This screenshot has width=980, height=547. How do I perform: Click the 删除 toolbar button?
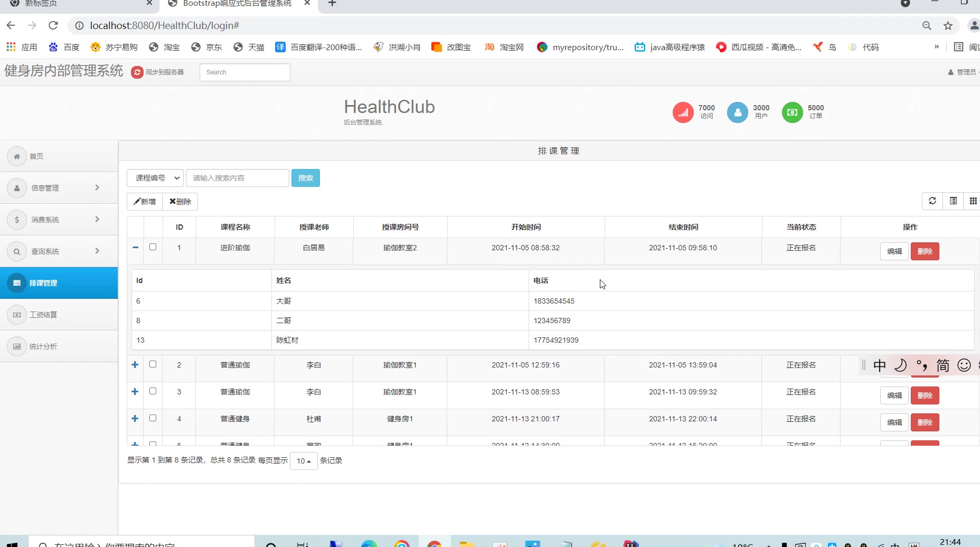(180, 202)
